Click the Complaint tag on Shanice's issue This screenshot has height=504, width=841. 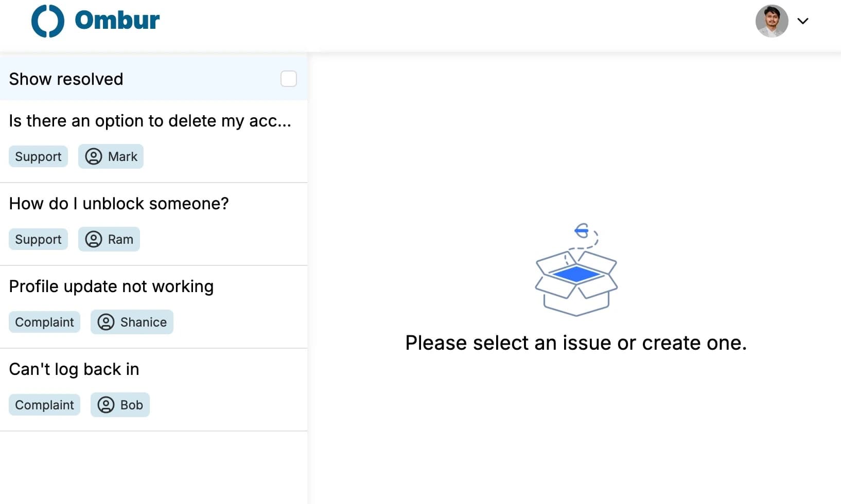(x=44, y=322)
